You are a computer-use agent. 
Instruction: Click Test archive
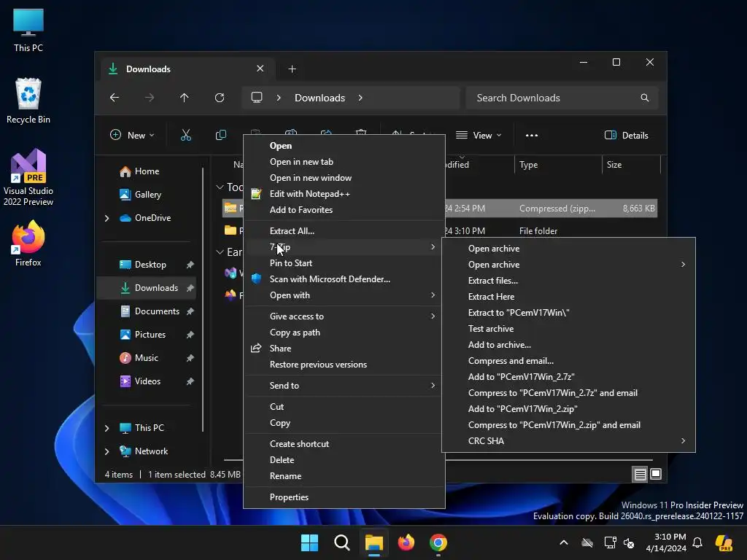[568, 329]
